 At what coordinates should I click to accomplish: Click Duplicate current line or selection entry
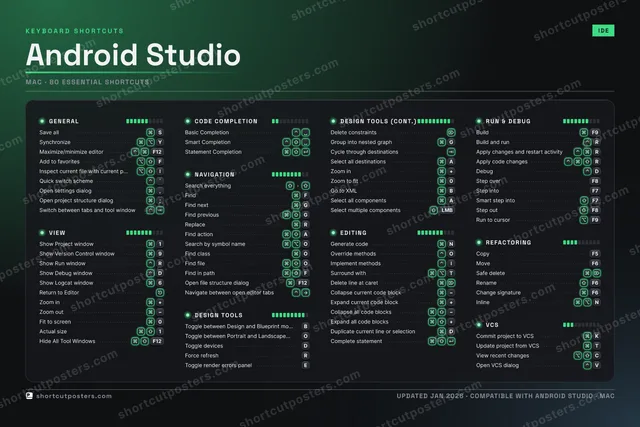[x=393, y=331]
